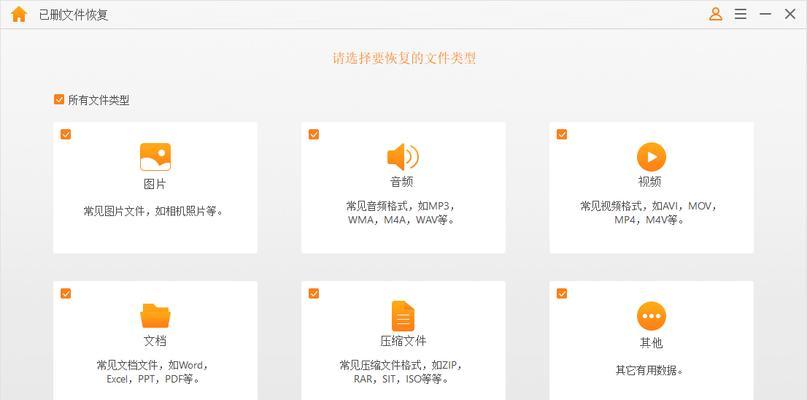Click the 所有文件类型 label text
Image resolution: width=807 pixels, height=400 pixels.
coord(99,100)
